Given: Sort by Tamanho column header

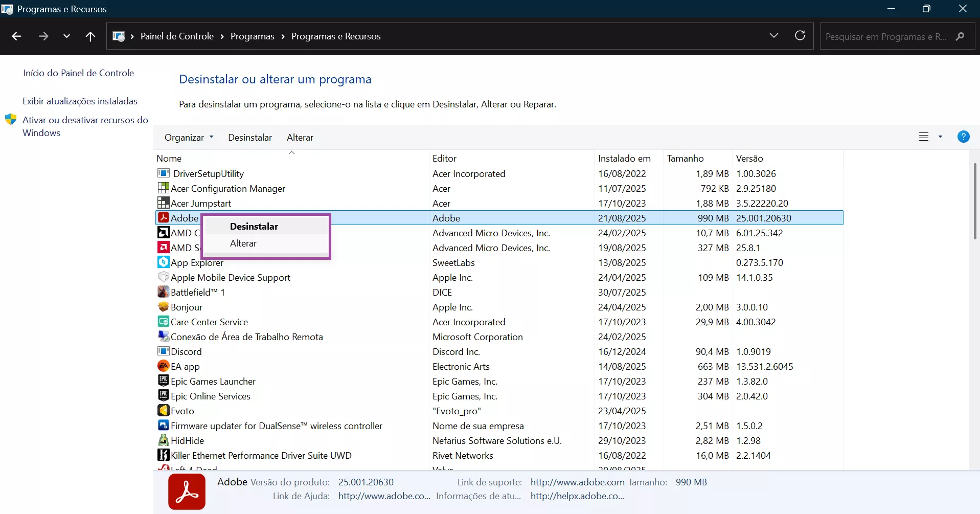Looking at the screenshot, I should pyautogui.click(x=698, y=158).
